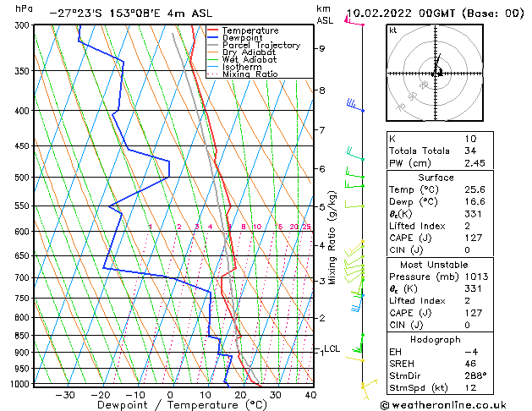This screenshot has height=411, width=532.
Task: Click the '0' temperature axis label
Action: click(171, 395)
